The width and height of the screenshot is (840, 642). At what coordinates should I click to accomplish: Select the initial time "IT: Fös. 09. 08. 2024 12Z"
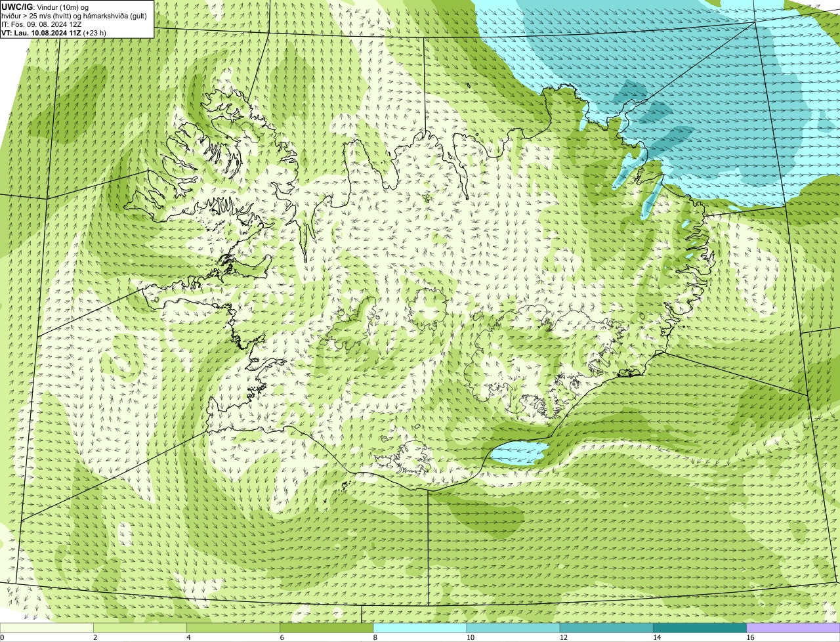pyautogui.click(x=41, y=24)
